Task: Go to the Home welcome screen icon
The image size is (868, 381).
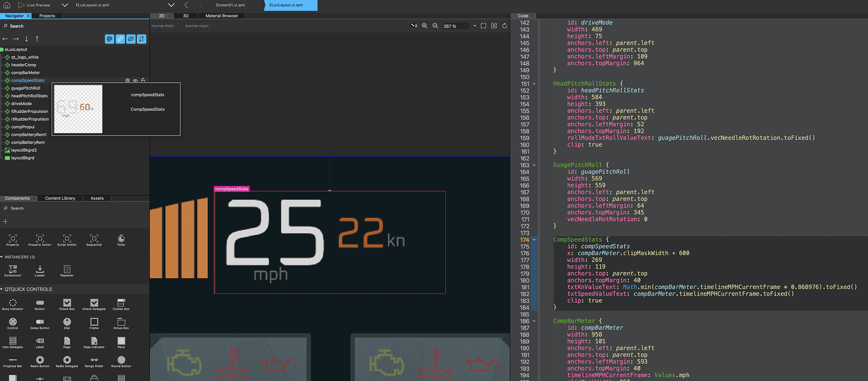Action: 7,5
